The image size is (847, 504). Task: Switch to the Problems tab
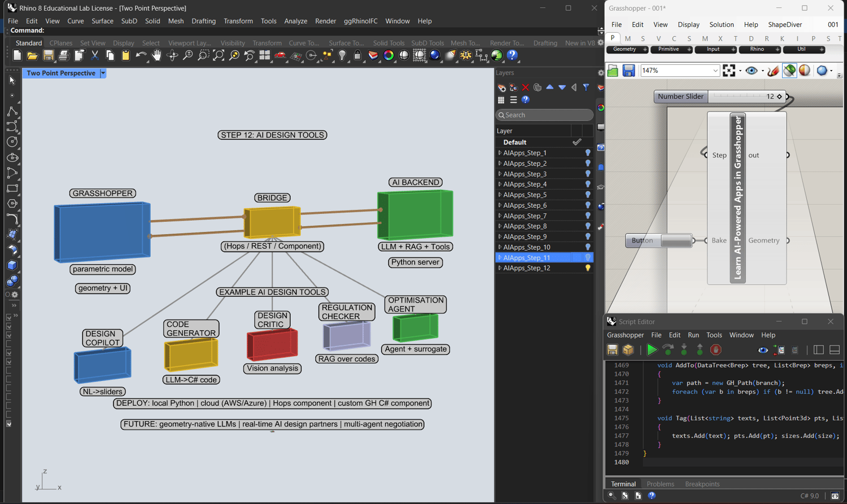pos(660,484)
